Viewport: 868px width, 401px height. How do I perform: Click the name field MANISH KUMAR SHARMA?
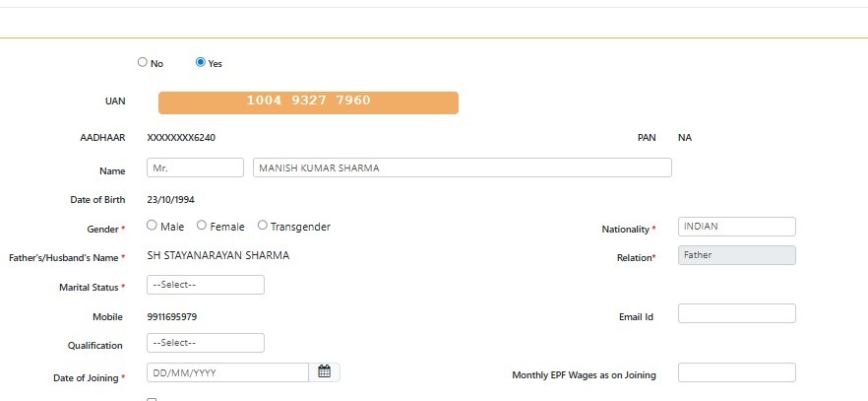463,167
